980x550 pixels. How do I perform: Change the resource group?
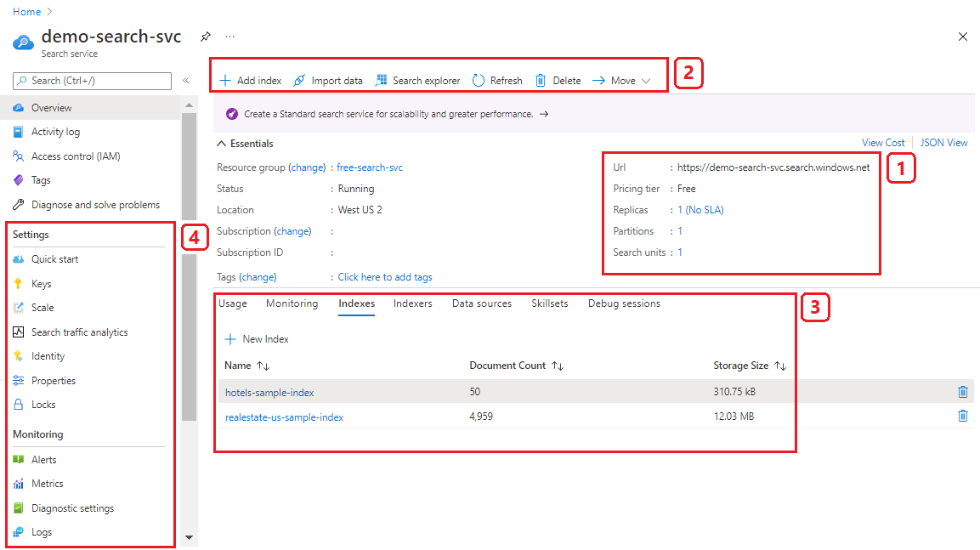click(307, 167)
